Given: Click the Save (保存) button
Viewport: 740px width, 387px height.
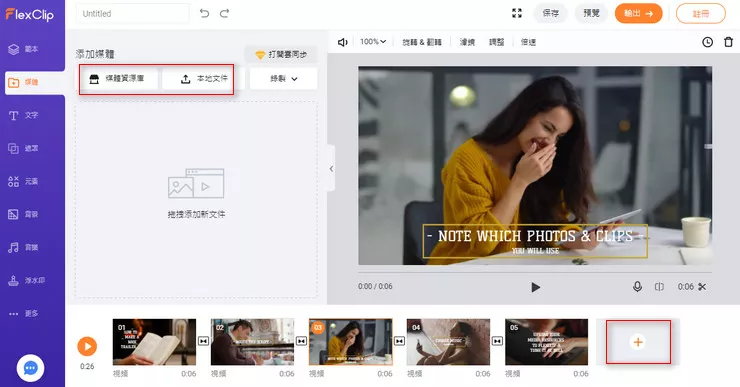Looking at the screenshot, I should coord(550,13).
